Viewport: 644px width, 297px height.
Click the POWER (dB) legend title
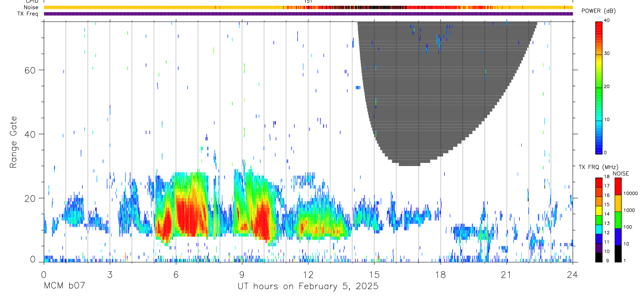(599, 11)
